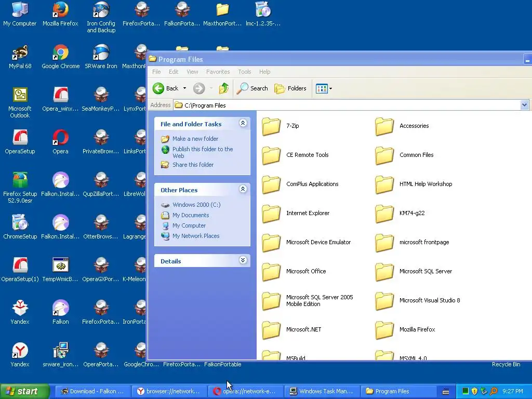
Task: Select the HTML Help Workshop folder
Action: [x=414, y=184]
